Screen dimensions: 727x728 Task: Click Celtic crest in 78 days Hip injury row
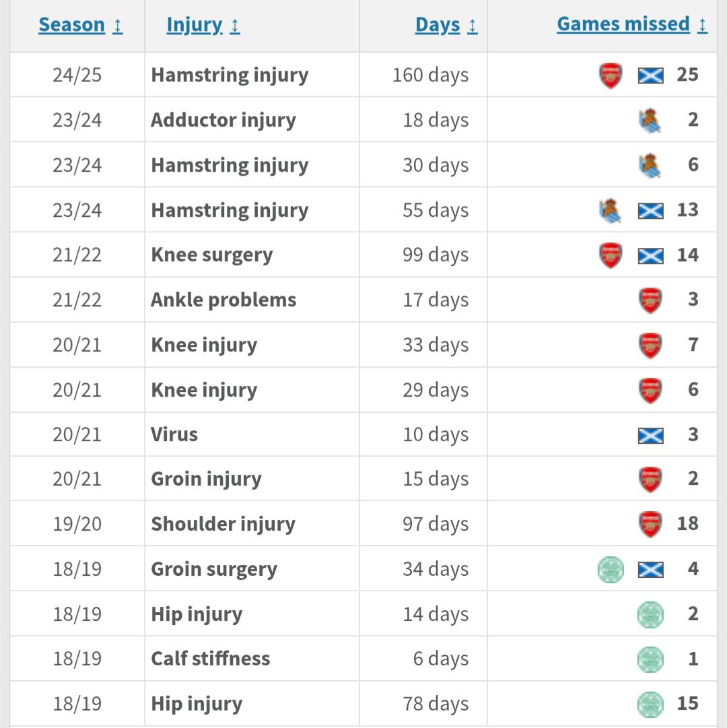coord(650,704)
